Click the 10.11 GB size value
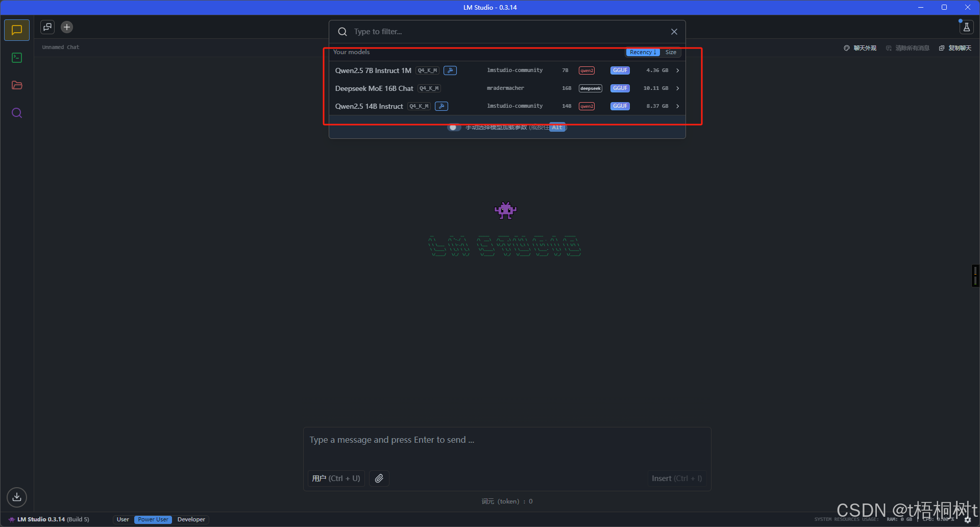 [656, 88]
